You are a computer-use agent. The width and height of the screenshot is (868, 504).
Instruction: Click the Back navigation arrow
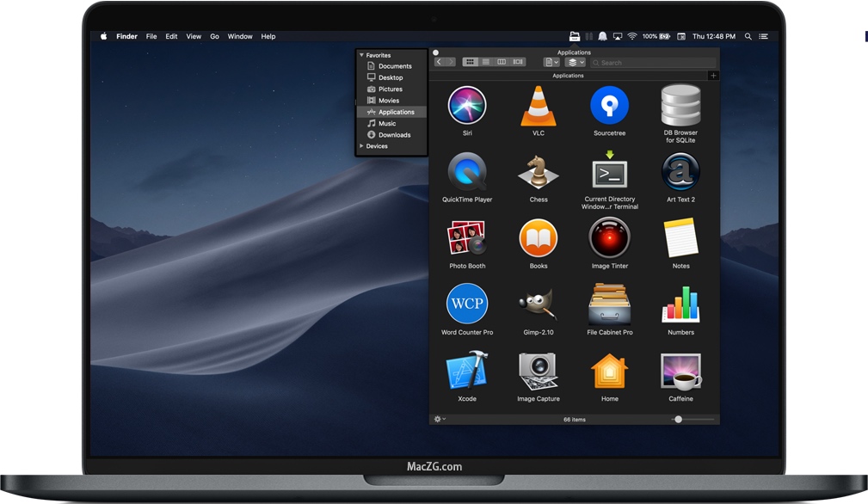(x=439, y=61)
